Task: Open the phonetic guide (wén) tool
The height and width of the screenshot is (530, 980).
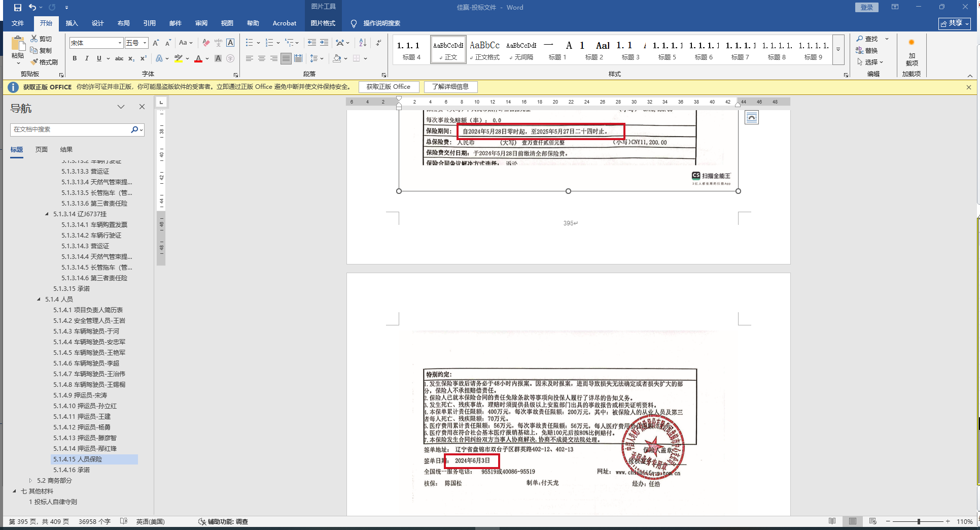Action: (218, 43)
